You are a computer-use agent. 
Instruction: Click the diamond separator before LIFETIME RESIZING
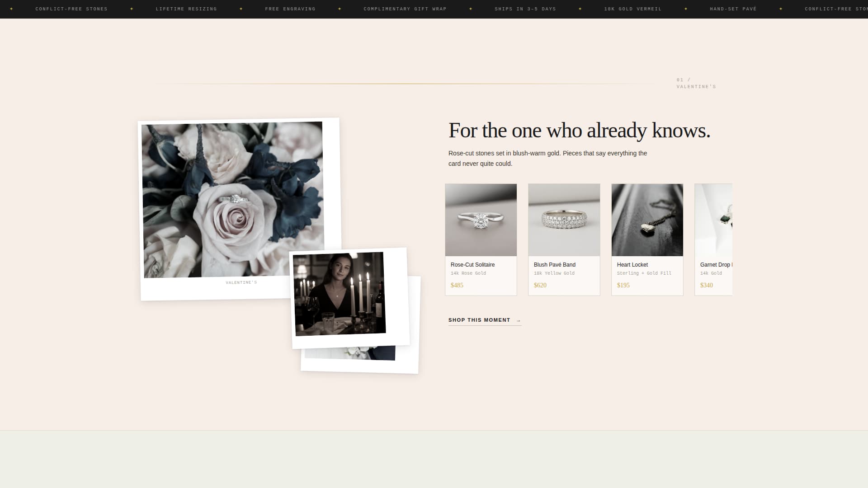[x=132, y=9]
